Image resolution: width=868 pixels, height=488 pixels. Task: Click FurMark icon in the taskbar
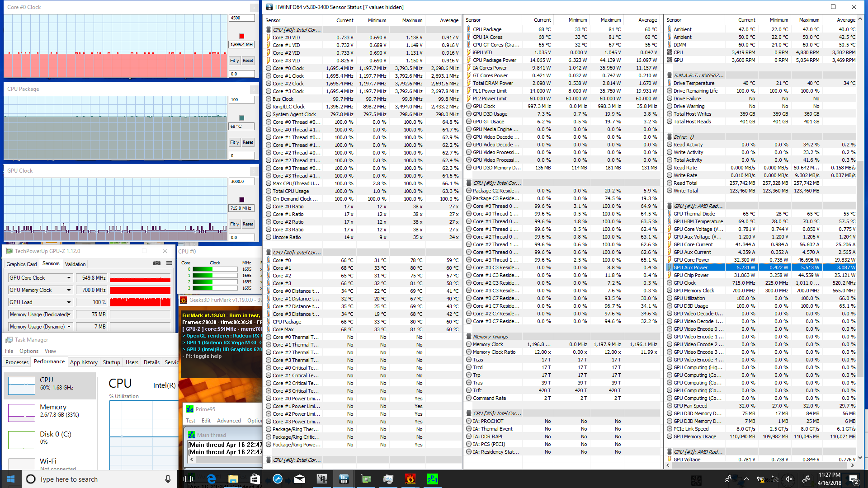tap(410, 479)
